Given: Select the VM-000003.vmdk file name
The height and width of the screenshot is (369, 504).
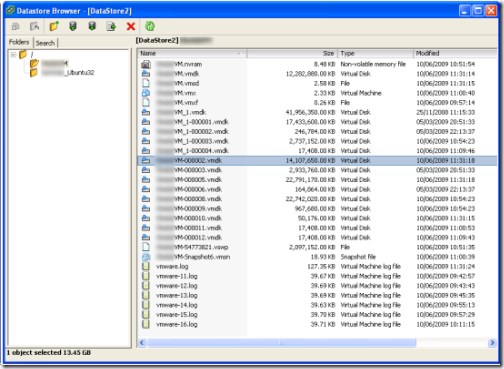Looking at the screenshot, I should point(189,170).
